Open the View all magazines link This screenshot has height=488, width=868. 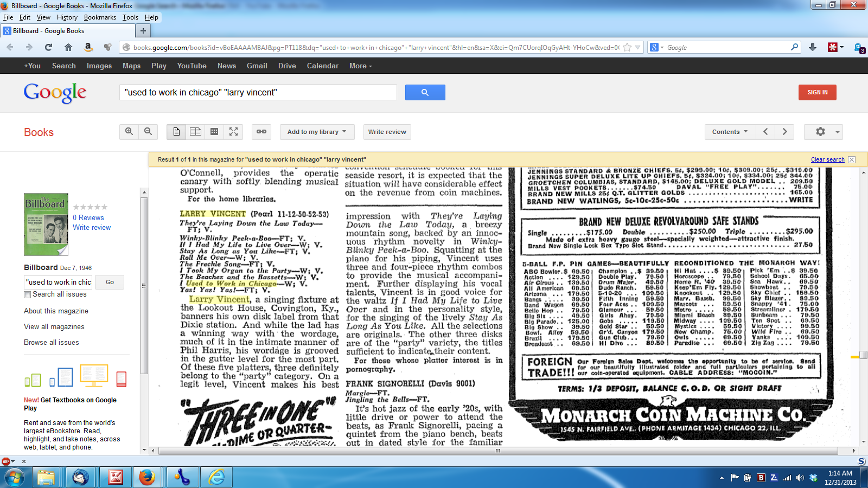tap(54, 326)
